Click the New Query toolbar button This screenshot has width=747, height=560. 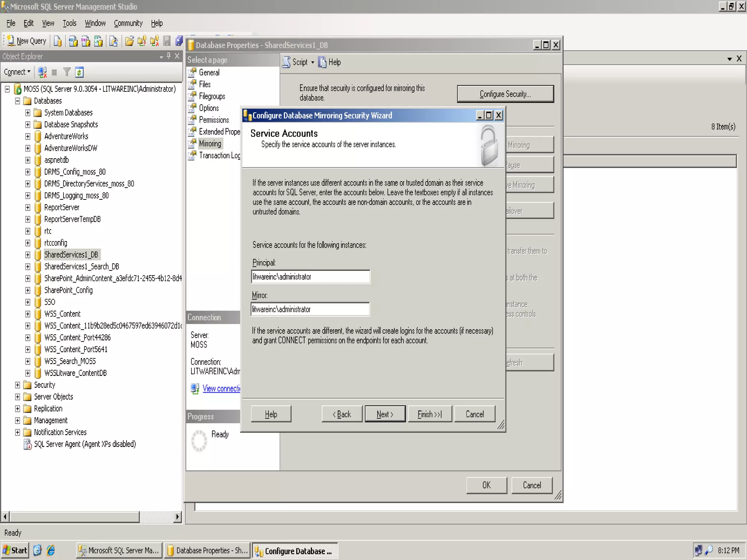pyautogui.click(x=27, y=41)
